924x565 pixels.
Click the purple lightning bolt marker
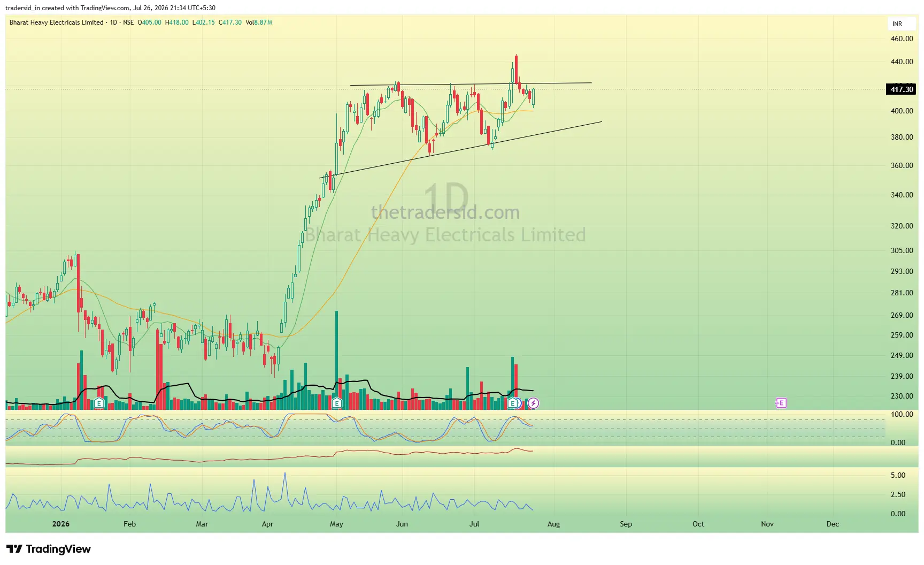tap(533, 403)
